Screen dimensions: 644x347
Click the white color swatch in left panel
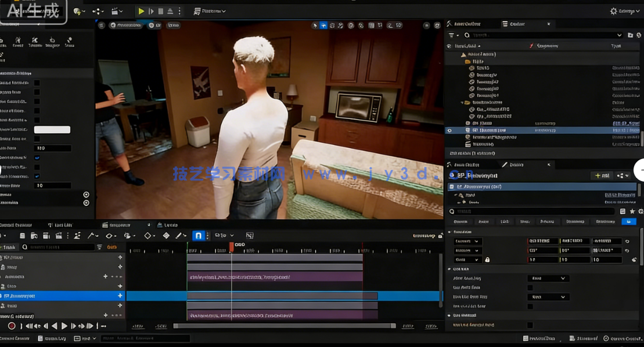click(52, 129)
